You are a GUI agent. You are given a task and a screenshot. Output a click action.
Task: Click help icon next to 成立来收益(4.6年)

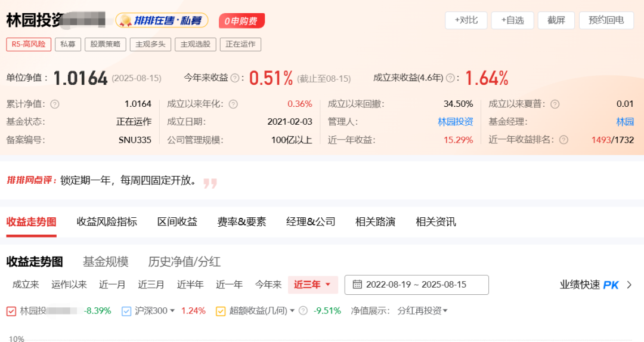point(450,78)
